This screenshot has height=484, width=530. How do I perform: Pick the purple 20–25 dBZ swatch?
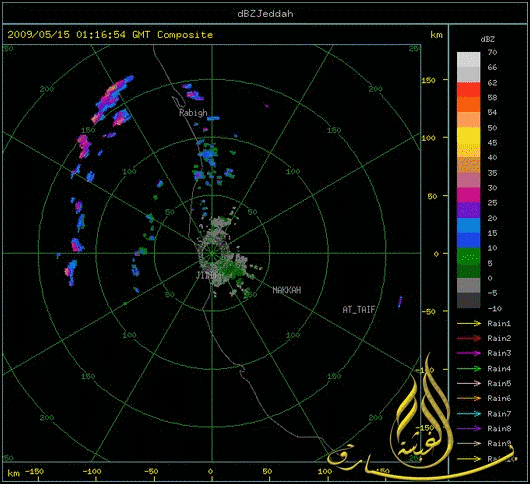pyautogui.click(x=468, y=210)
